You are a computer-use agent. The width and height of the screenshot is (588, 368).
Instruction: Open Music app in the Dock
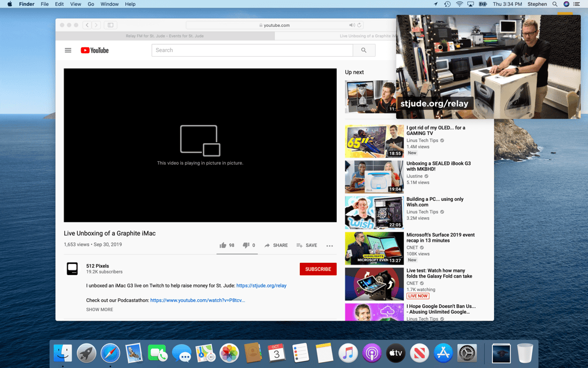click(348, 353)
